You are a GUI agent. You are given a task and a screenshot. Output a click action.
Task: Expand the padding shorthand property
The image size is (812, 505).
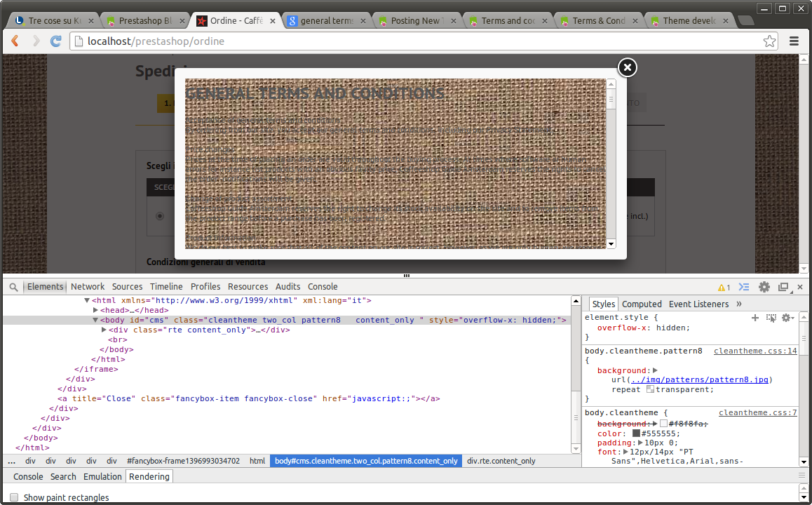click(x=641, y=443)
